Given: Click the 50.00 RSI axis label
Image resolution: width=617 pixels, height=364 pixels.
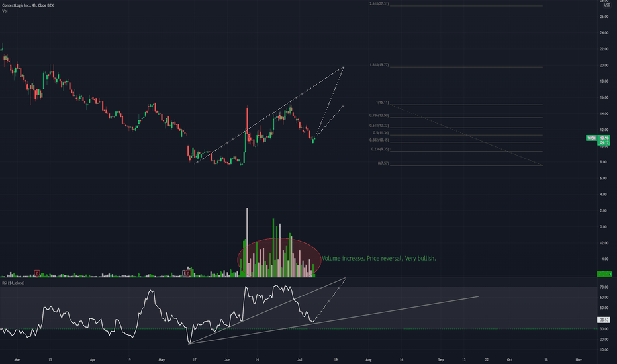Looking at the screenshot, I should pos(604,308).
